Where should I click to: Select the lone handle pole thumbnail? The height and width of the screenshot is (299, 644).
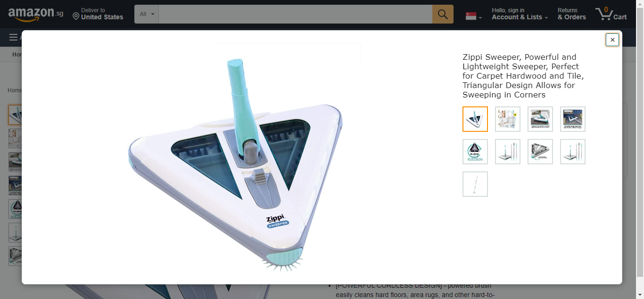pos(475,184)
